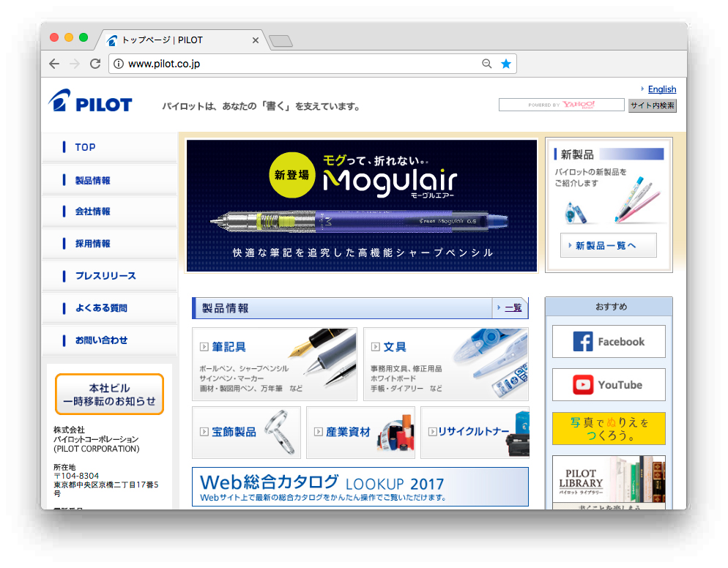Select 会社情報 in the side menu
This screenshot has height=568, width=728.
click(110, 212)
